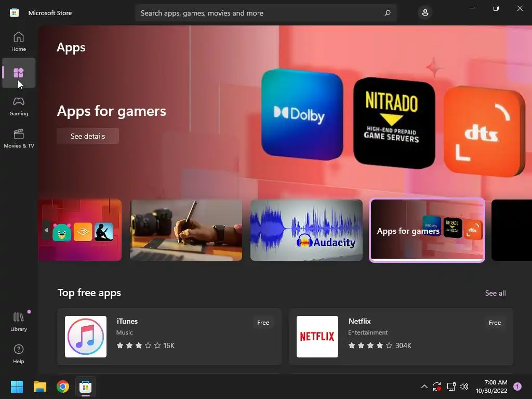Click the iTunes title text

point(127,321)
